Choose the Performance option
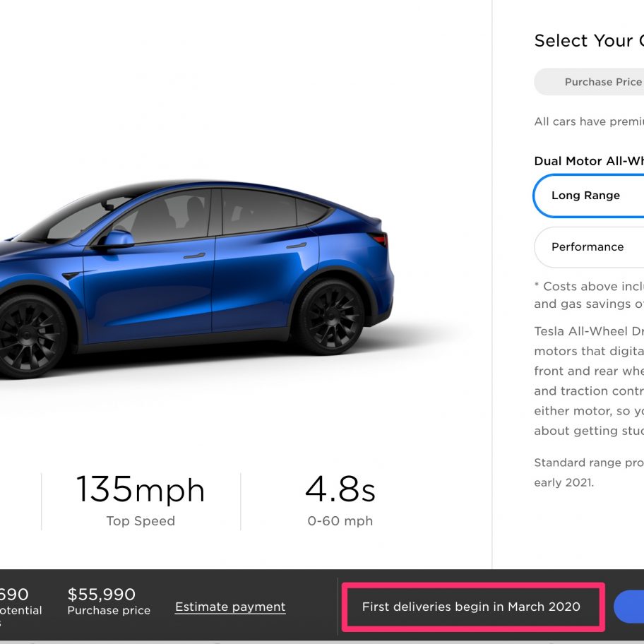 pyautogui.click(x=589, y=247)
